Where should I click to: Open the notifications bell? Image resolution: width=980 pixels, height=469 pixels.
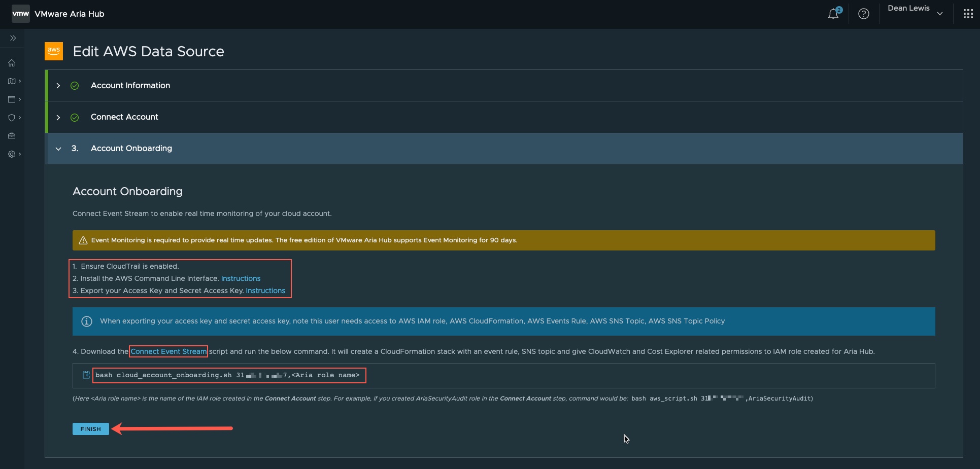click(833, 14)
